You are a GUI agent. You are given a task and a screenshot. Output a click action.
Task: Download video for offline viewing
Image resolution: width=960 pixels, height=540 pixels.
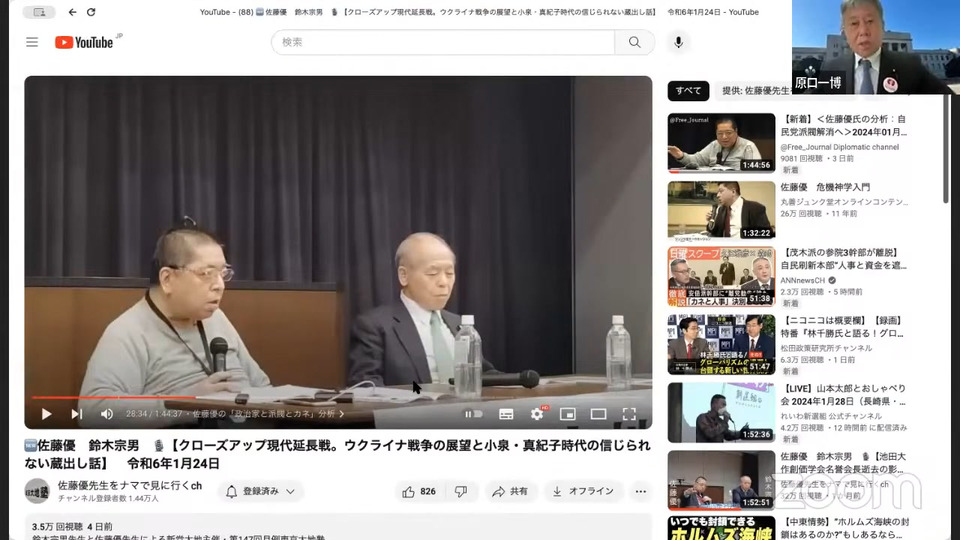583,491
